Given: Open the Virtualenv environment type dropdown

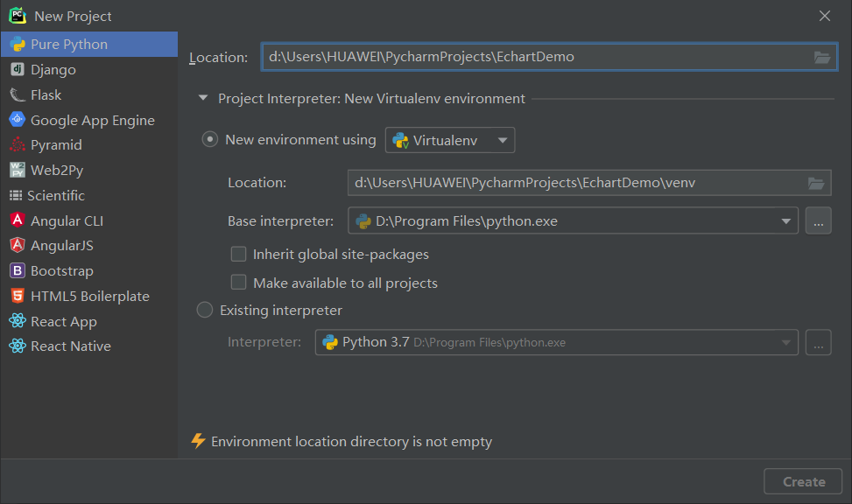Looking at the screenshot, I should pos(450,140).
